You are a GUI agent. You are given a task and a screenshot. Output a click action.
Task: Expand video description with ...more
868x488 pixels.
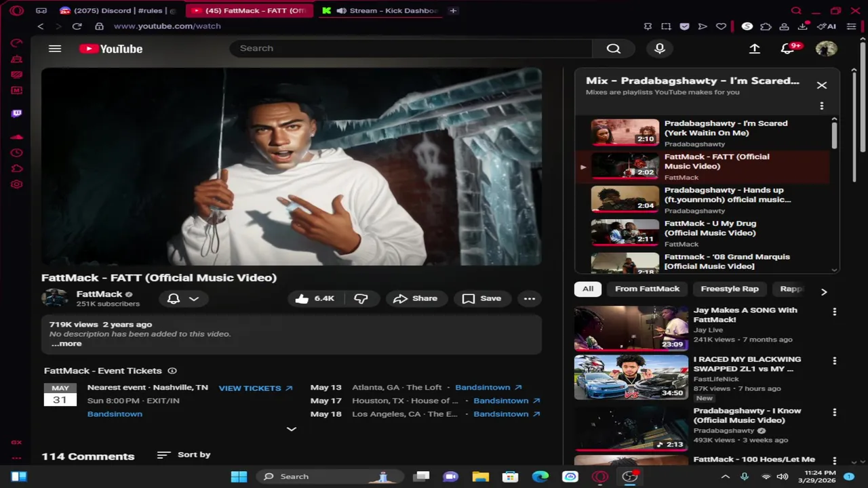coord(66,344)
